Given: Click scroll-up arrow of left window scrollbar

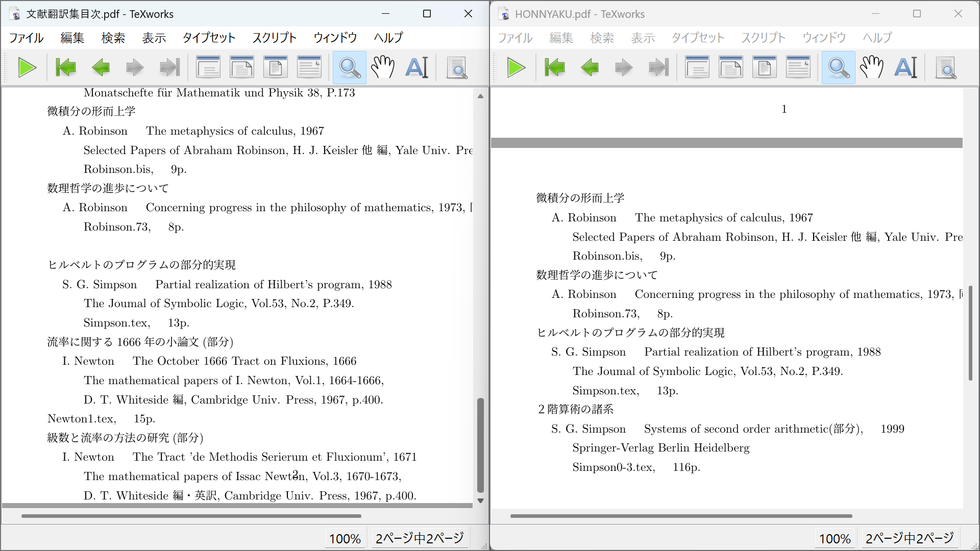Looking at the screenshot, I should [480, 96].
